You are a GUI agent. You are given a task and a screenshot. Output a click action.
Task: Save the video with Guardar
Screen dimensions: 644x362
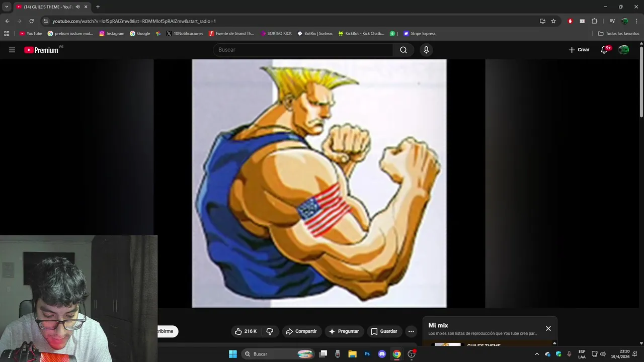[384, 331]
